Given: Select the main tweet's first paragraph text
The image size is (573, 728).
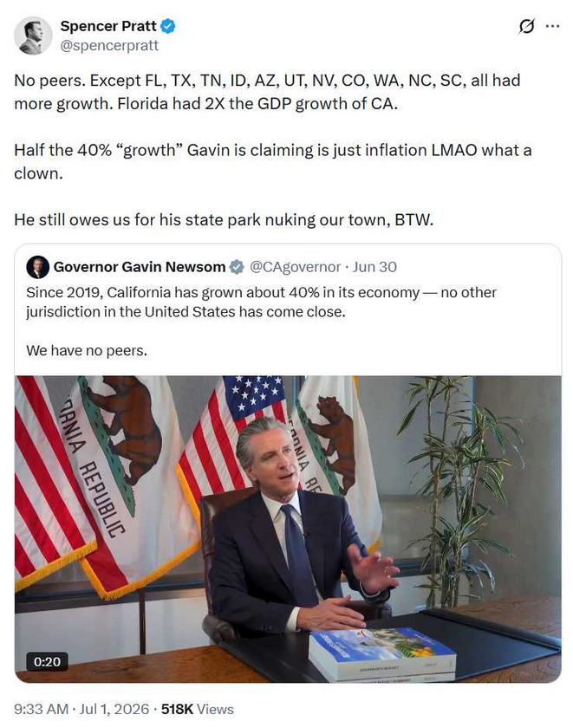Looking at the screenshot, I should tap(267, 92).
